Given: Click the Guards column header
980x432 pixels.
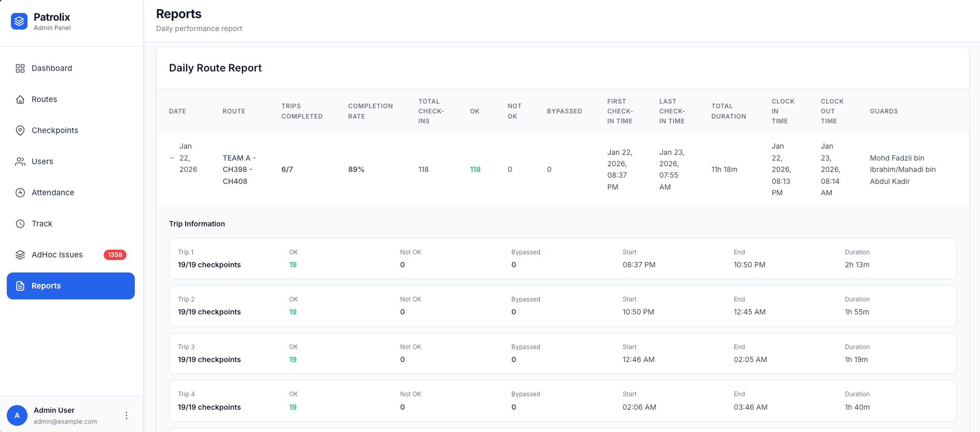Looking at the screenshot, I should point(884,111).
